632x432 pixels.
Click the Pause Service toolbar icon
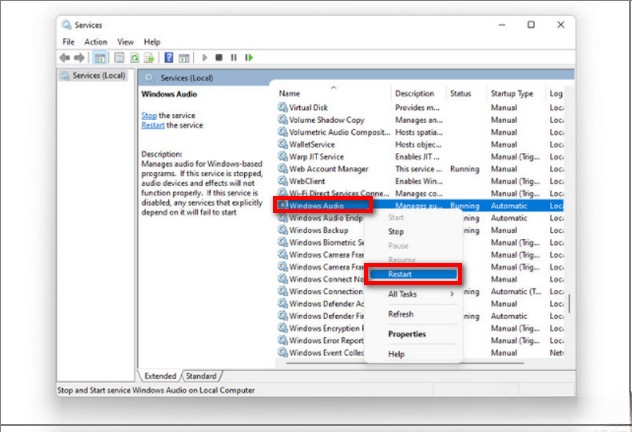[233, 58]
